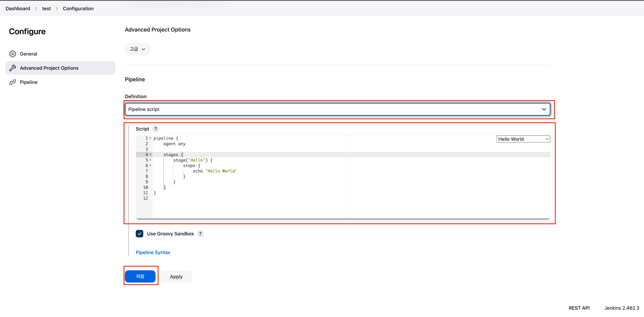Image resolution: width=644 pixels, height=317 pixels.
Task: Click the REST API footer link
Action: point(579,308)
